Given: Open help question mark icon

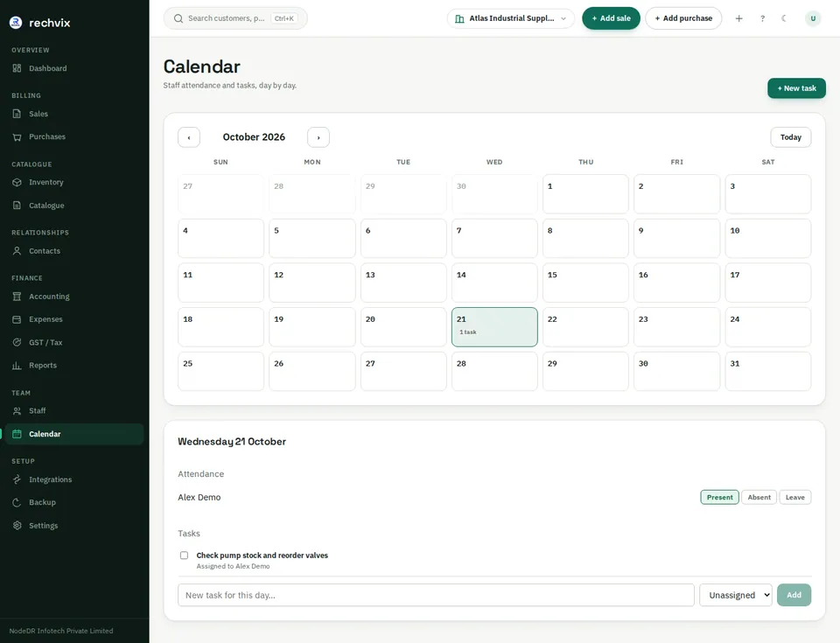Looking at the screenshot, I should pos(762,18).
